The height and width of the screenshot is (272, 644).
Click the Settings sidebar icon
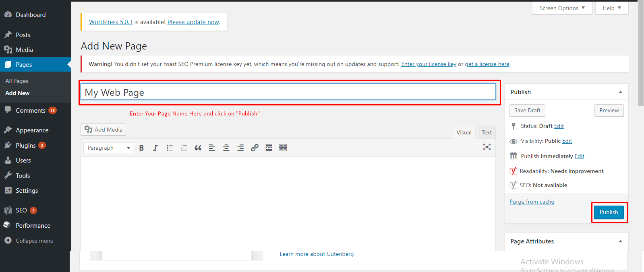click(x=8, y=190)
